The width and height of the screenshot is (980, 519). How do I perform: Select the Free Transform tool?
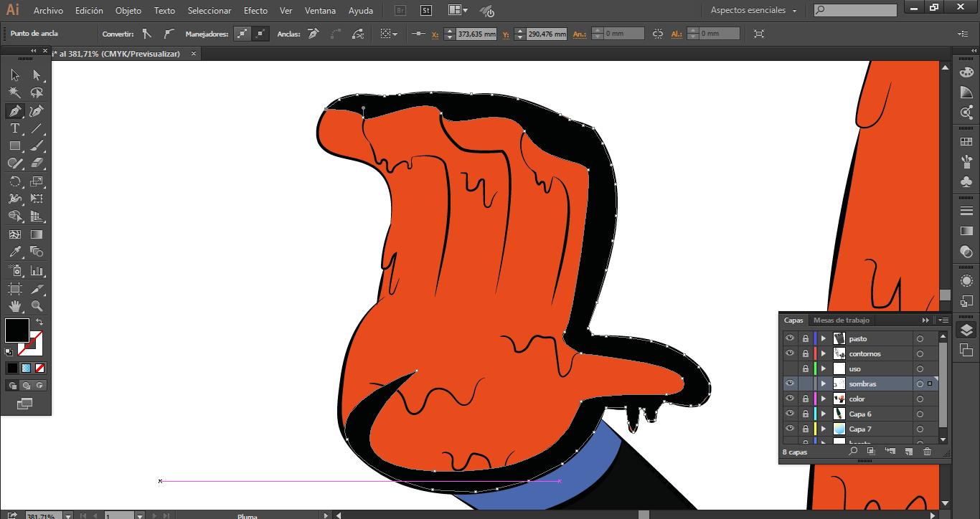37,199
